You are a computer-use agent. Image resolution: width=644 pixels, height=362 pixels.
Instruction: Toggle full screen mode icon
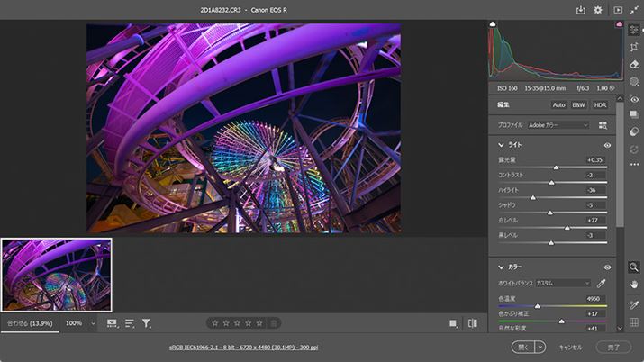(x=635, y=10)
